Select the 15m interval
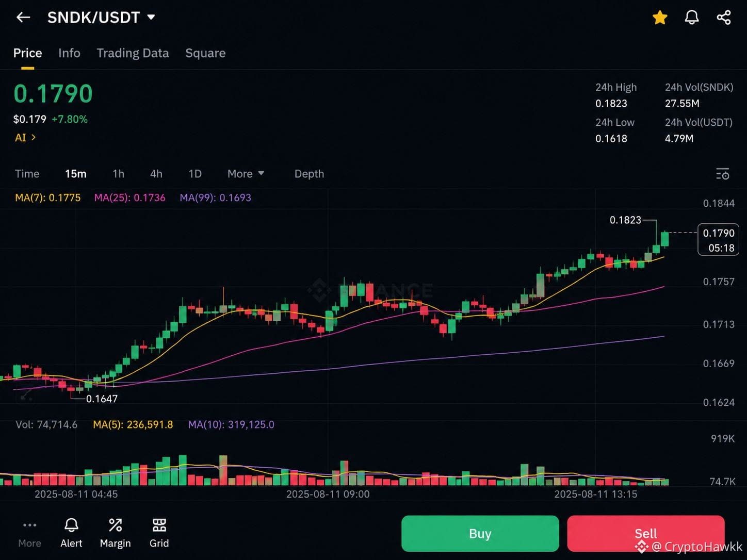 coord(76,174)
